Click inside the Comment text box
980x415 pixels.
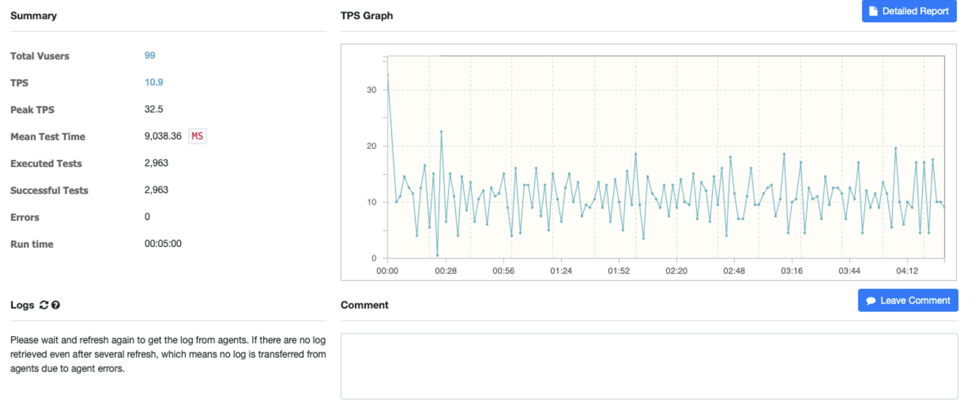click(x=649, y=366)
